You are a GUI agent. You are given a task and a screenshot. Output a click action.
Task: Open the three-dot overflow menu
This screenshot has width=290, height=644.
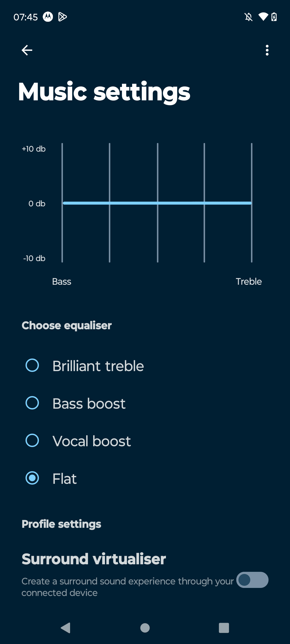coord(267,50)
